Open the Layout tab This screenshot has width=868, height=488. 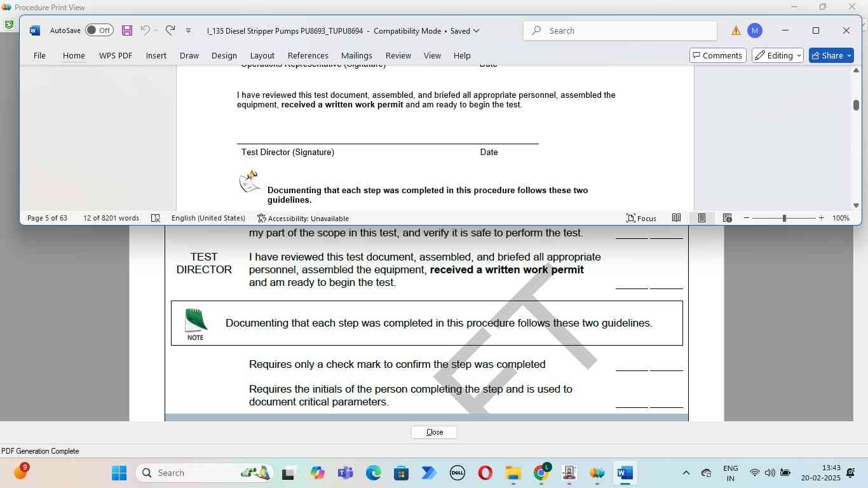(262, 55)
